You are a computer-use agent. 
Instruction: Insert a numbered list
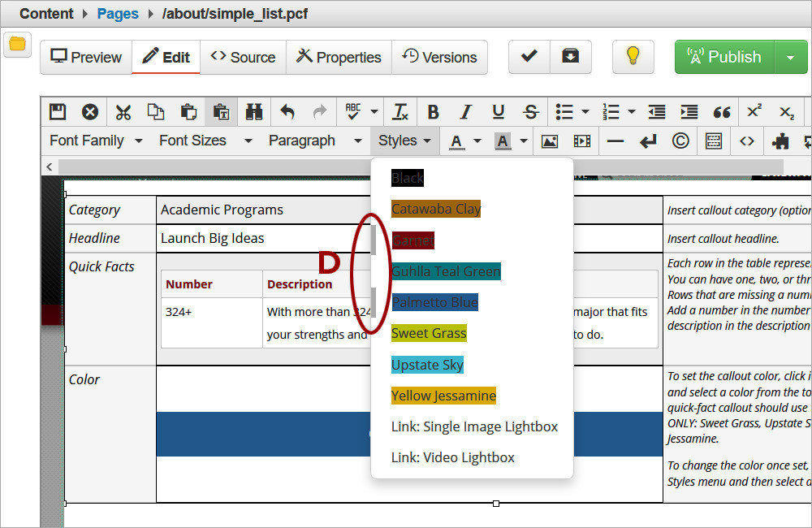(611, 112)
